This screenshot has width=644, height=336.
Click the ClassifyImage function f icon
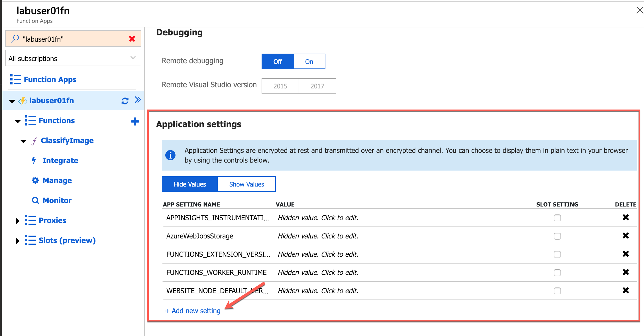pos(34,141)
